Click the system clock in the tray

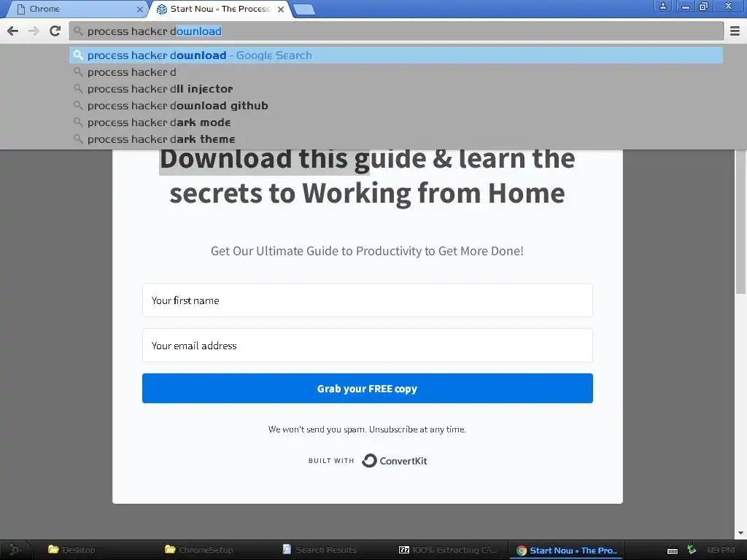point(721,550)
